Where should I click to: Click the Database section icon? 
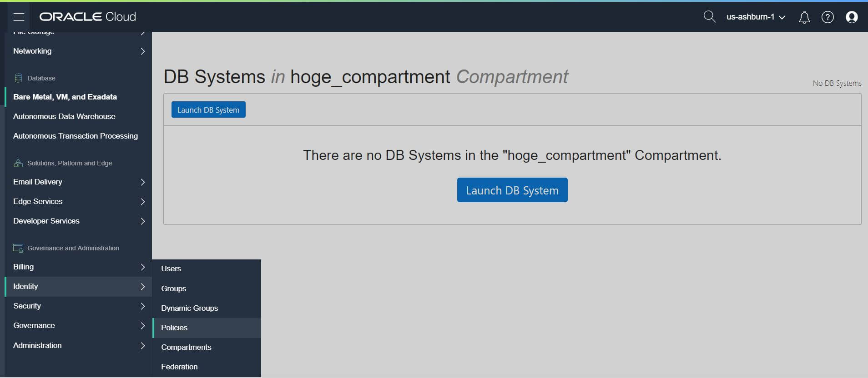point(18,78)
